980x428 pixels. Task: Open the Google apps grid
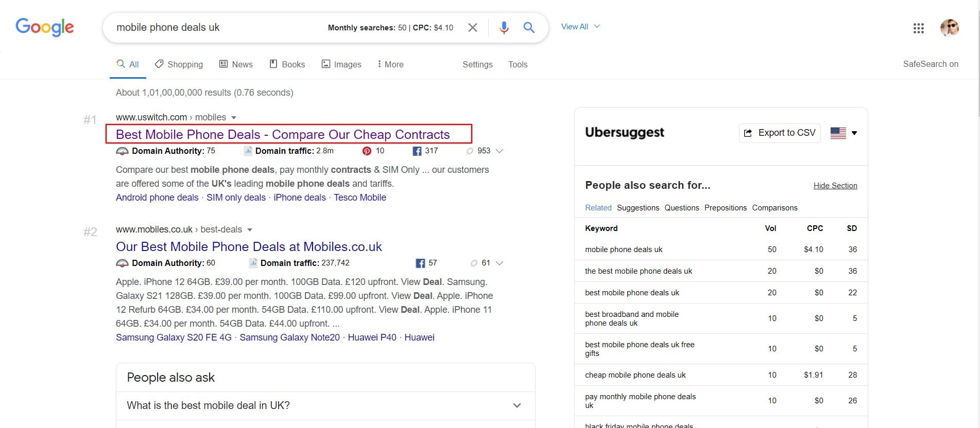pyautogui.click(x=919, y=28)
